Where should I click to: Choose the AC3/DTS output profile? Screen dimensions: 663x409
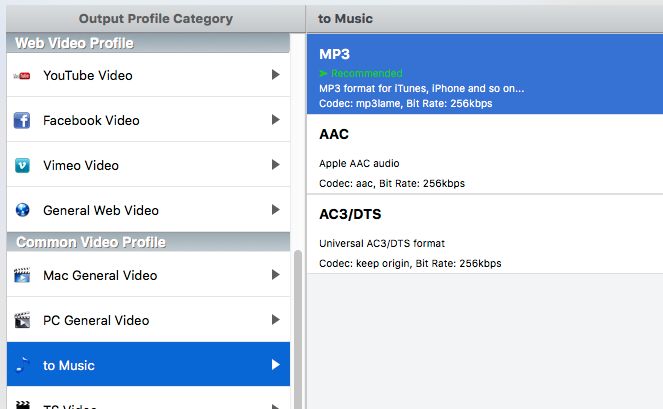(485, 234)
